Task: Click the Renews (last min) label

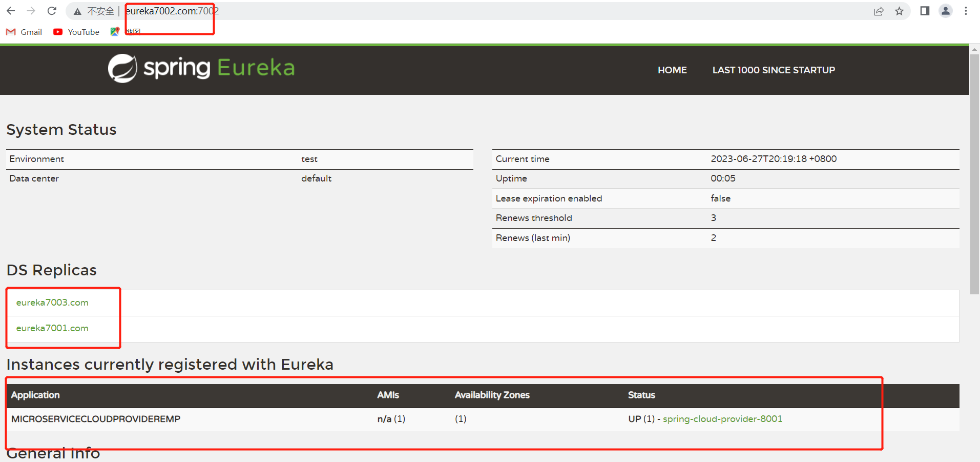Action: tap(533, 238)
